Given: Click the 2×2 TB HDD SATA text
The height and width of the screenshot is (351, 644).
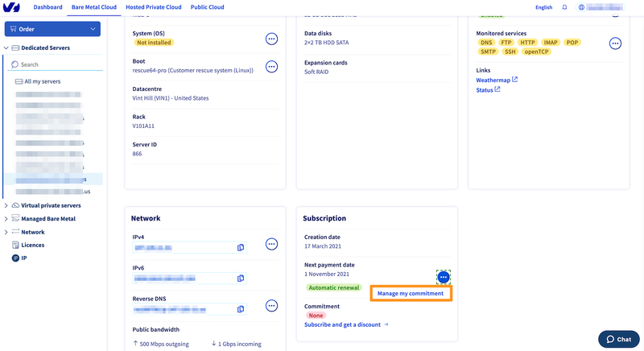Looking at the screenshot, I should (327, 43).
